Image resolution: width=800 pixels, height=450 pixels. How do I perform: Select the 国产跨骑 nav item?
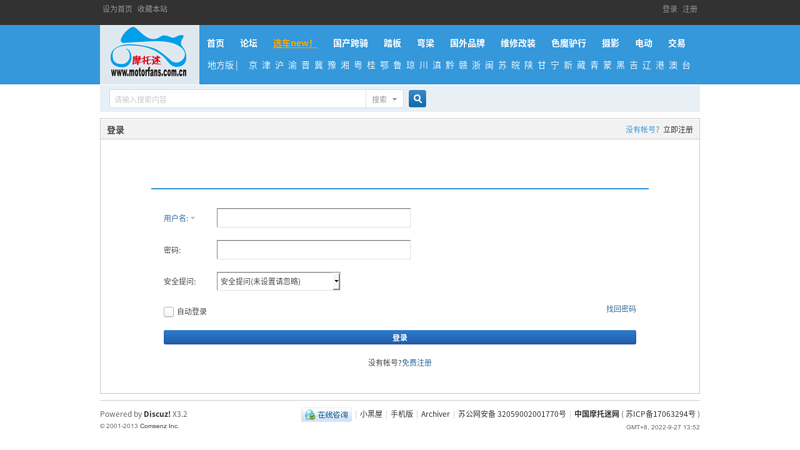pyautogui.click(x=350, y=43)
